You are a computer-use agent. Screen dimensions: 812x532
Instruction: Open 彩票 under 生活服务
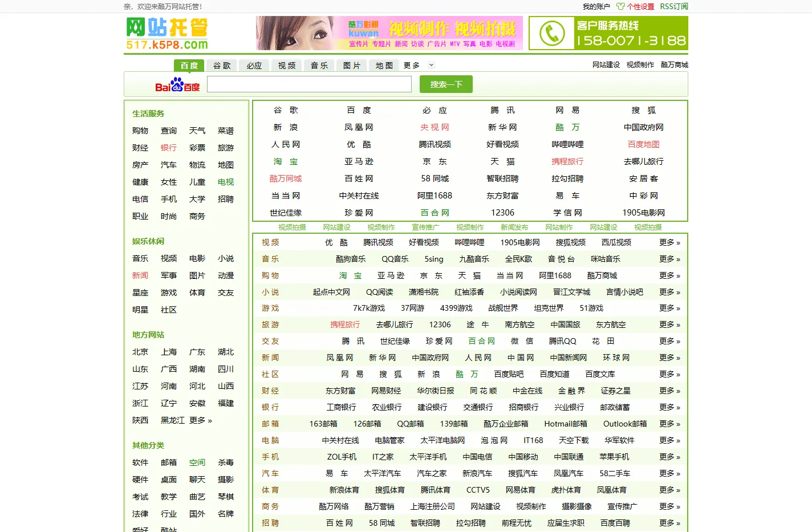pyautogui.click(x=197, y=148)
